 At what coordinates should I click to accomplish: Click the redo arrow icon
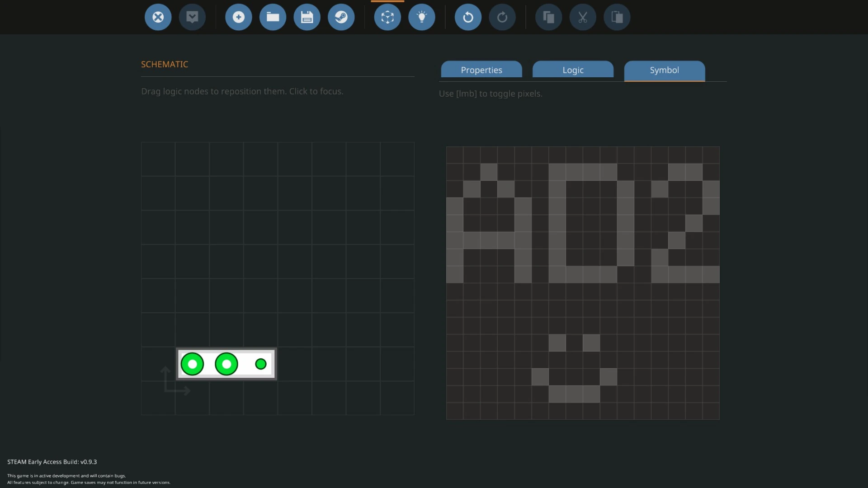coord(502,17)
